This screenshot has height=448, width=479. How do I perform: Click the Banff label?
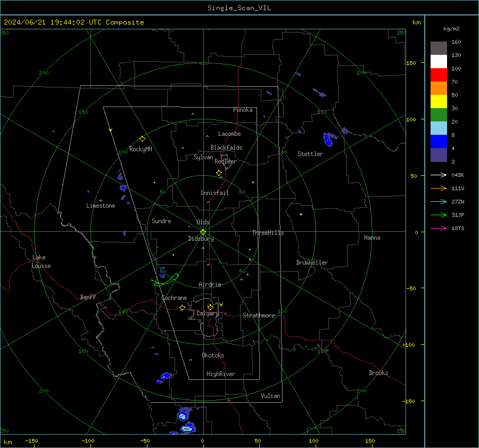click(88, 297)
